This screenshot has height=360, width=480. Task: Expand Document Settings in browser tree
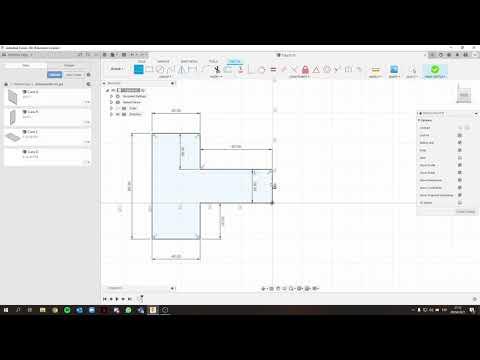[111, 96]
